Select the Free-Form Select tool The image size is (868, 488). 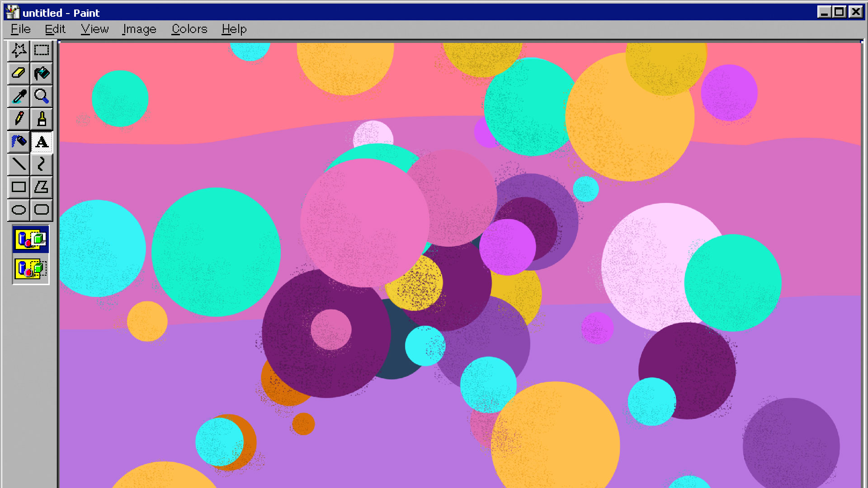19,50
